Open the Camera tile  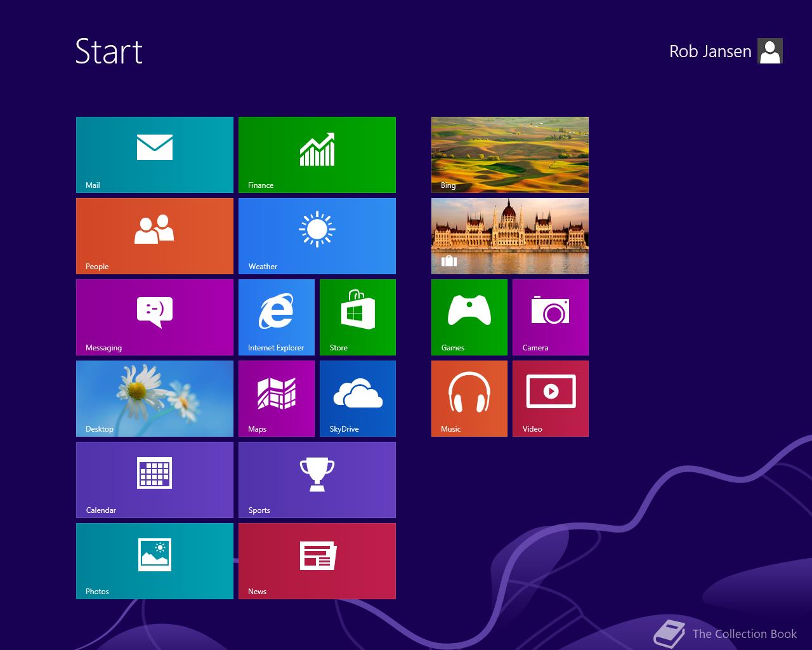pos(551,317)
